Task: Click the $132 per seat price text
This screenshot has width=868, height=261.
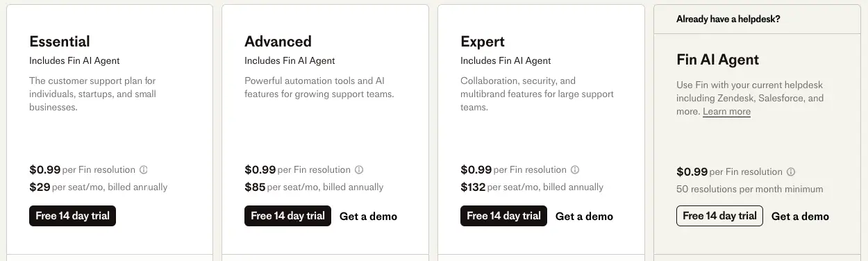Action: point(532,187)
